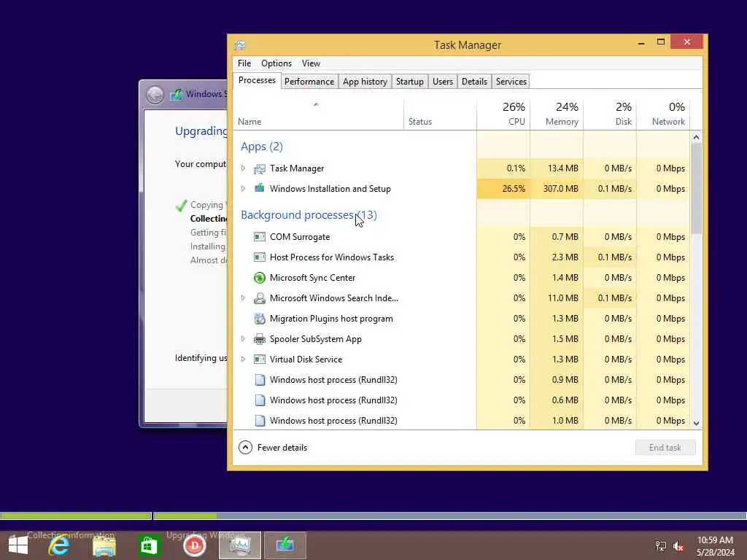Viewport: 747px width, 560px height.
Task: Click the process list scrollbar thumb
Action: point(696,188)
